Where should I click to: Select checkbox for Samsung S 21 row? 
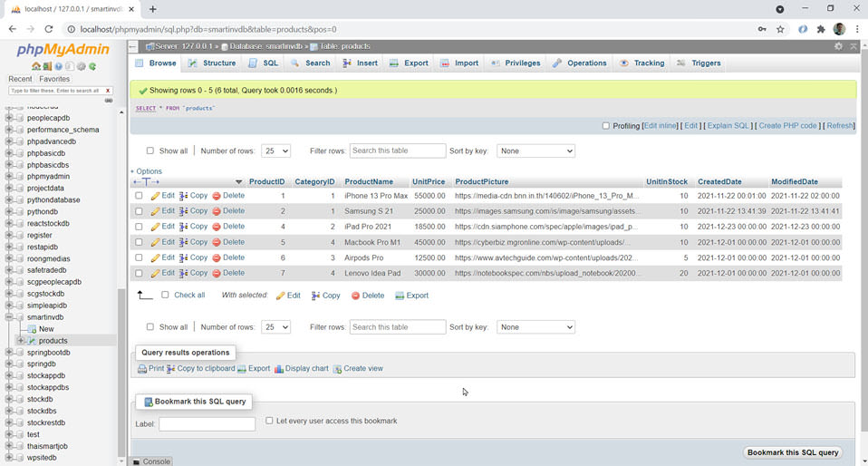(x=139, y=211)
